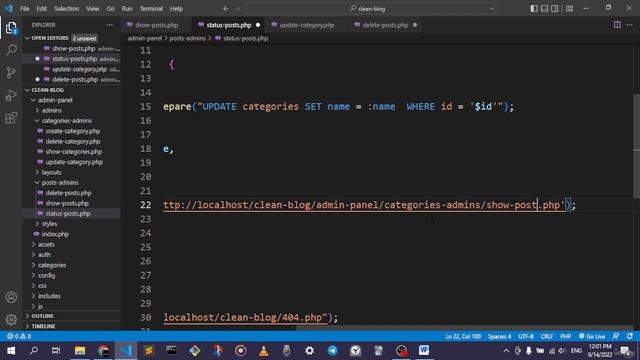
Task: Go back with the navigation arrow
Action: coord(226,9)
